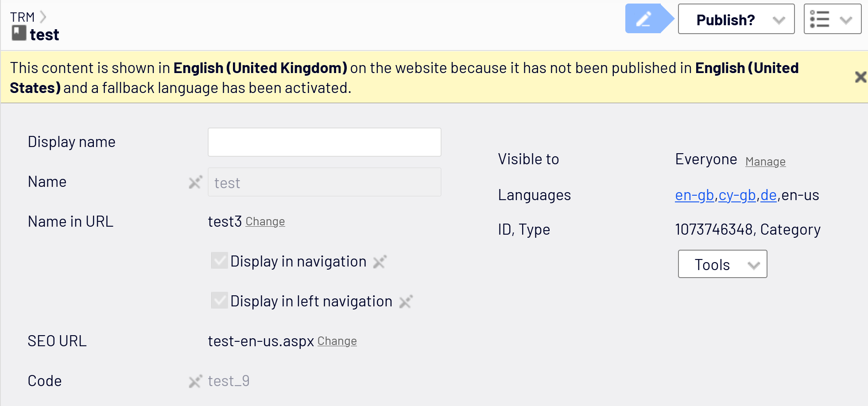Screen dimensions: 868x406
Task: Expand the chevron next to list icon
Action: (x=846, y=20)
